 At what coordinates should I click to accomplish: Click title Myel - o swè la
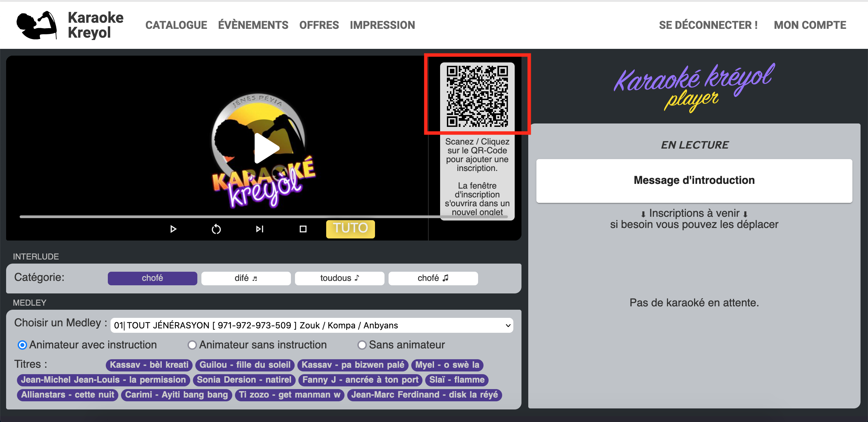point(447,365)
